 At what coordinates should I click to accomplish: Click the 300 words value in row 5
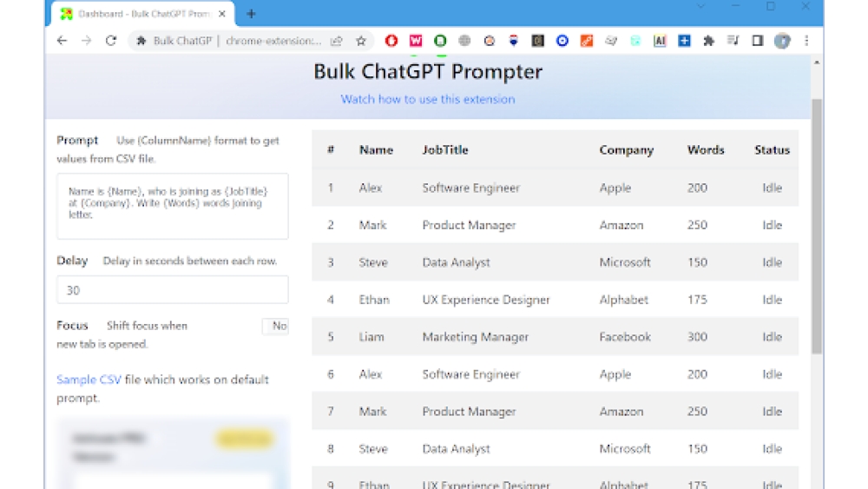click(x=697, y=337)
